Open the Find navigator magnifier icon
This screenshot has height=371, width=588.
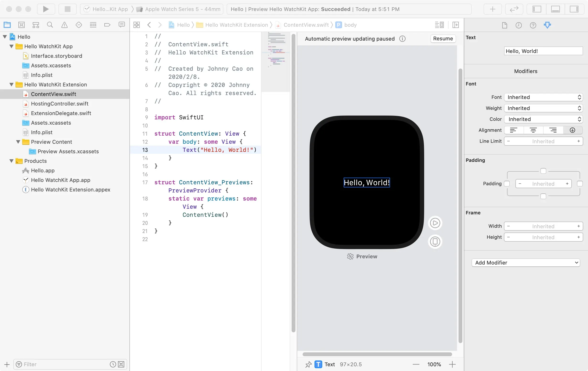coord(50,25)
